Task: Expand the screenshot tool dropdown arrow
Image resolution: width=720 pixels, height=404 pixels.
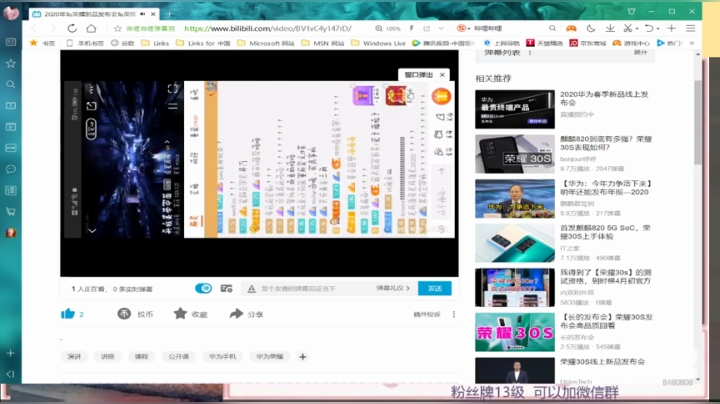Action: [637, 29]
